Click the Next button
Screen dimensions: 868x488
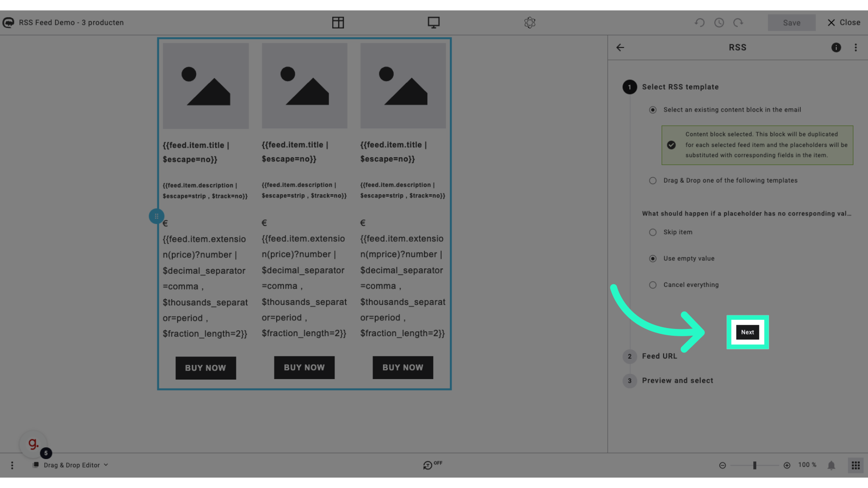pos(748,333)
